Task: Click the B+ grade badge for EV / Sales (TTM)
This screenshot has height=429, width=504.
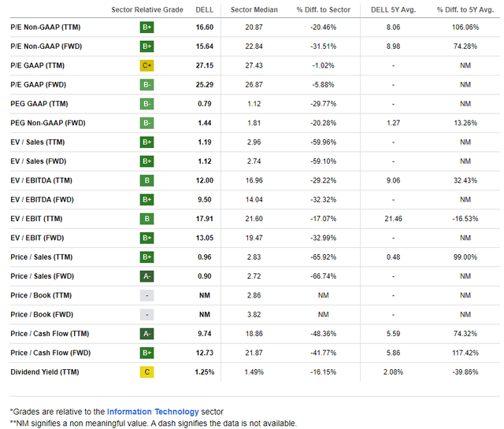Action: click(147, 142)
